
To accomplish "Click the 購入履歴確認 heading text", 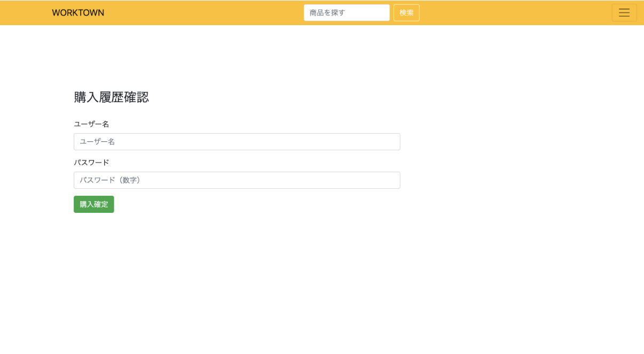I will (x=111, y=97).
